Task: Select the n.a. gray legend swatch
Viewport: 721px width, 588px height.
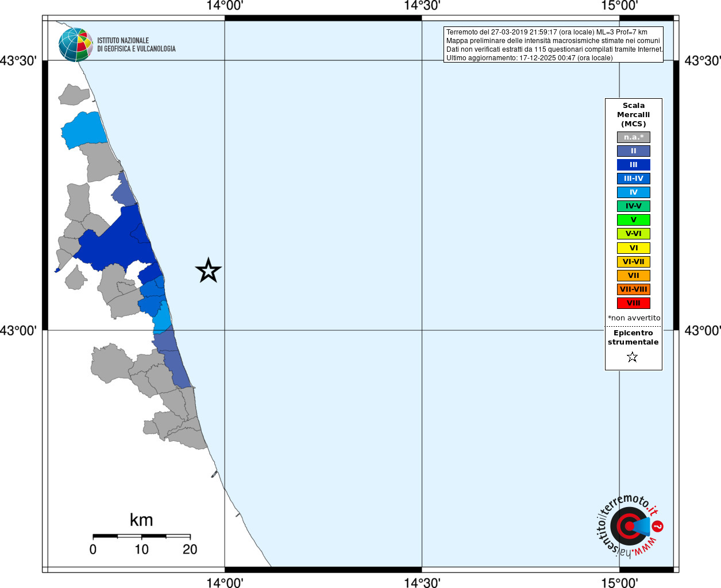Action: (x=633, y=137)
